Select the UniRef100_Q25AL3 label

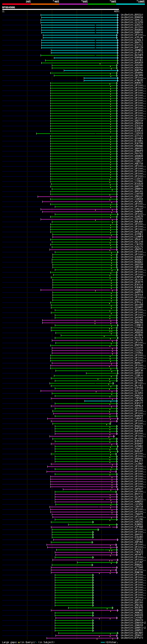[132, 40]
